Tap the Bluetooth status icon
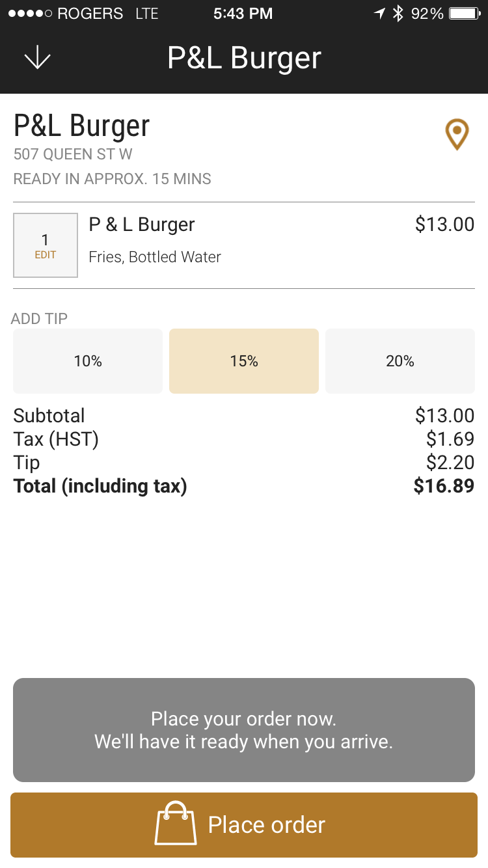Viewport: 488px width, 868px height. click(398, 14)
